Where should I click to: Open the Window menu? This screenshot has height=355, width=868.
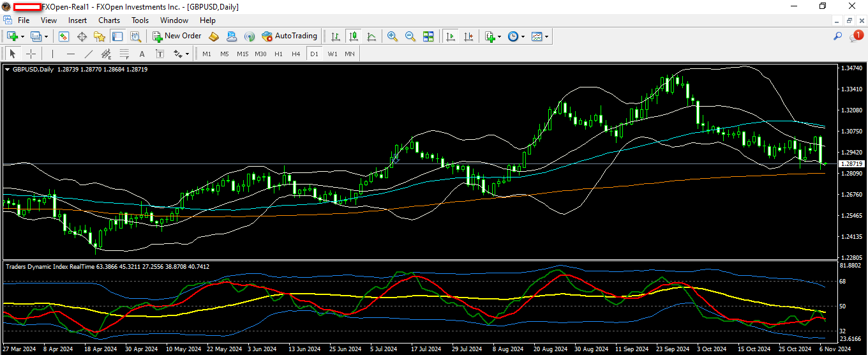tap(174, 20)
